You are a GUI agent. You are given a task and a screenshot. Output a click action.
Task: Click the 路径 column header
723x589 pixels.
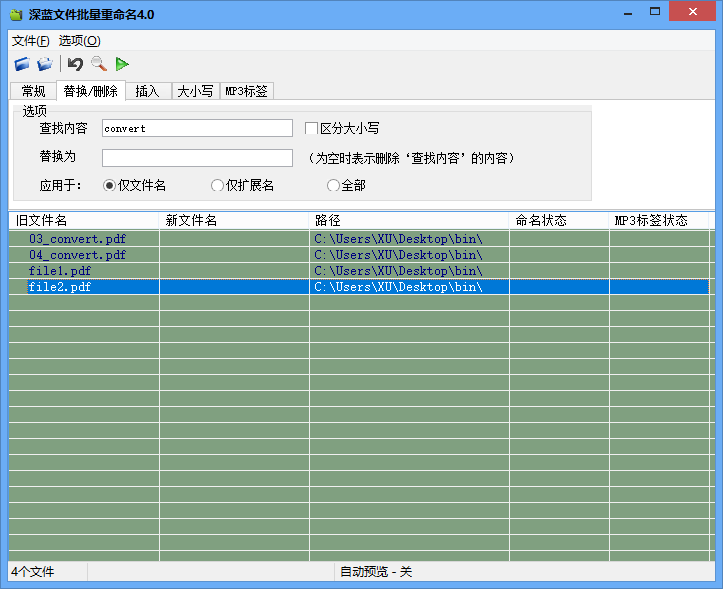point(409,220)
